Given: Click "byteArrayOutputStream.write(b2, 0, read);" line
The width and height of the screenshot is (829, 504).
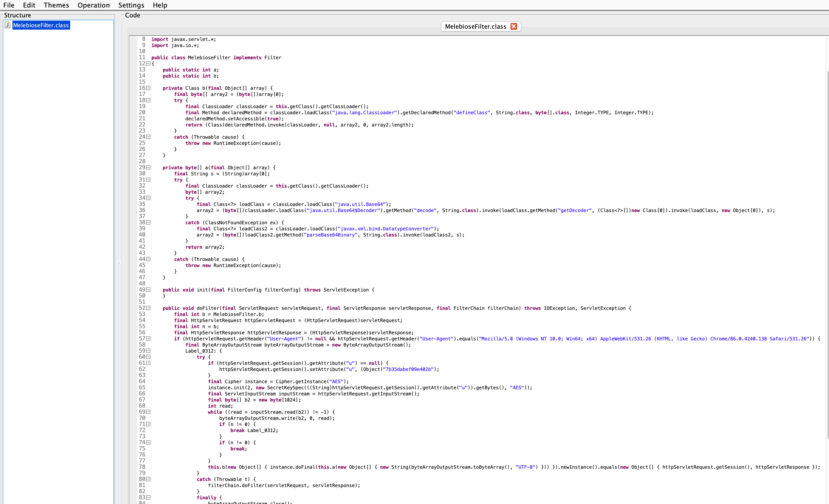Looking at the screenshot, I should click(277, 418).
